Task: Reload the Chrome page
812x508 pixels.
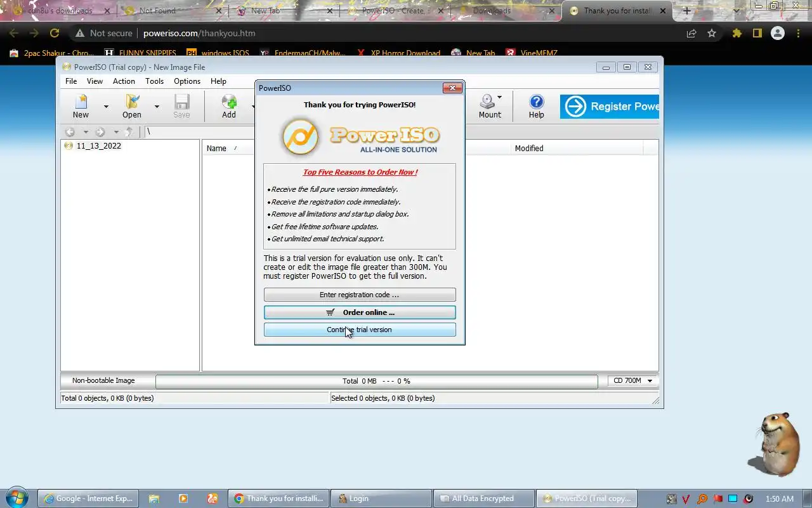Action: click(x=55, y=33)
